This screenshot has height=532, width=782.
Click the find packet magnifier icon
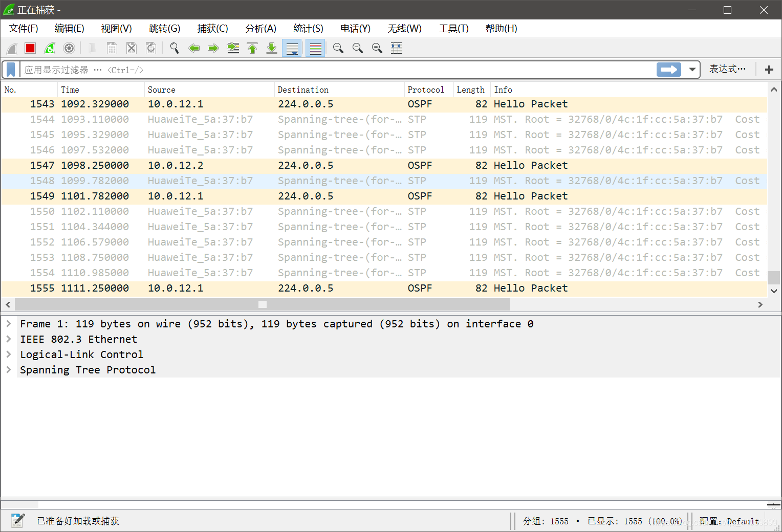coord(174,48)
